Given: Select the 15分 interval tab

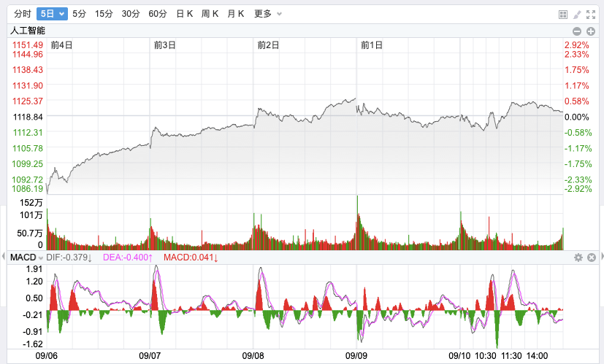Looking at the screenshot, I should click(104, 14).
